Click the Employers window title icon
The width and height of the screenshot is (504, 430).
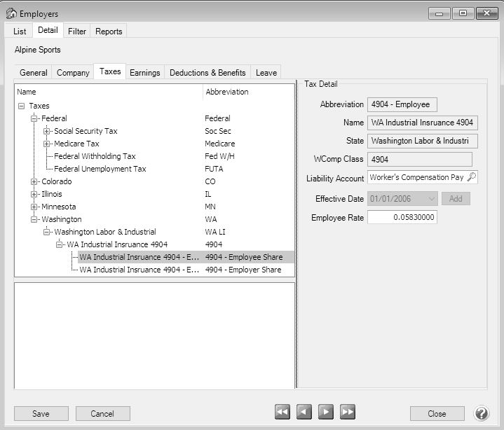[x=11, y=13]
